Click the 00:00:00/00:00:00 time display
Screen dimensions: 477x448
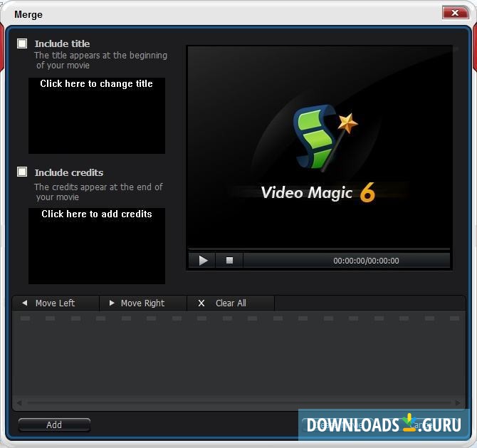[366, 261]
